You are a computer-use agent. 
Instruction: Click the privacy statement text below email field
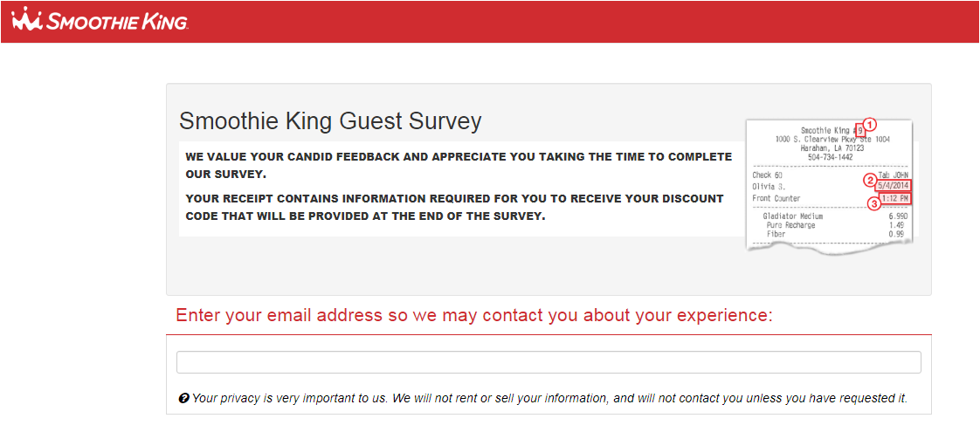[x=549, y=398]
